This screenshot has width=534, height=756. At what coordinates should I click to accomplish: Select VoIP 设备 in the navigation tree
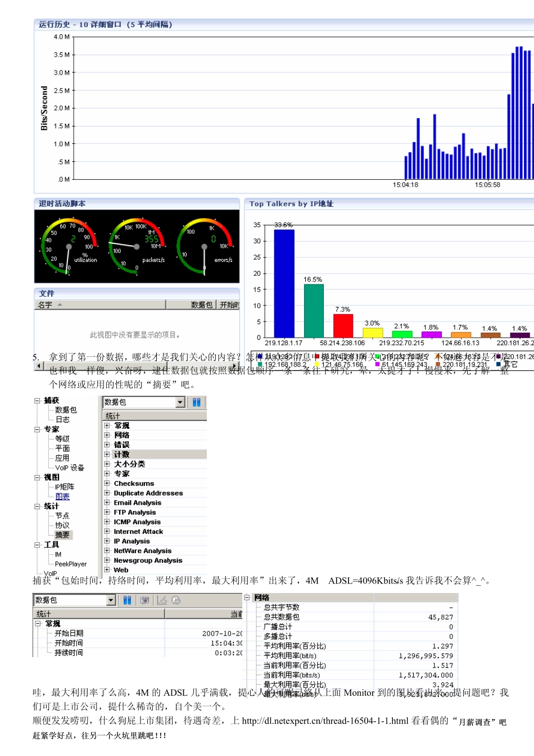70,468
